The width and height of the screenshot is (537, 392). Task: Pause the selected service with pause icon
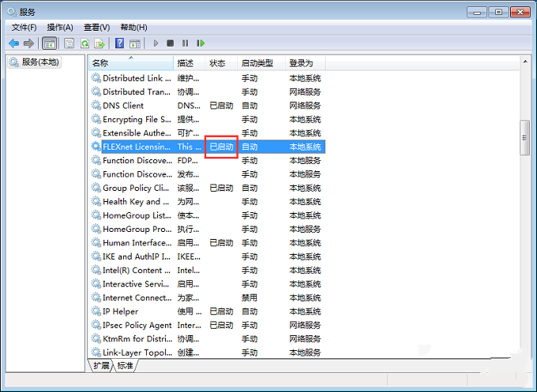click(186, 43)
